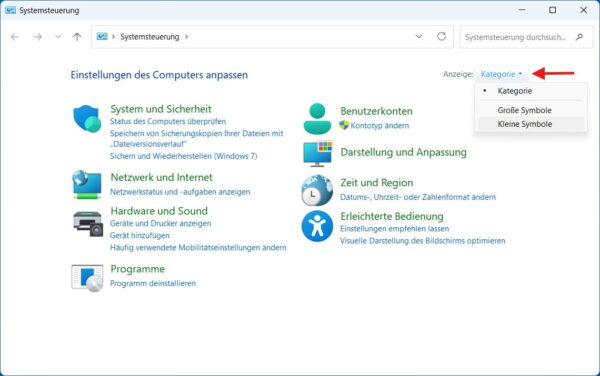
Task: Open Erleichterte Bedienung category
Action: 392,216
